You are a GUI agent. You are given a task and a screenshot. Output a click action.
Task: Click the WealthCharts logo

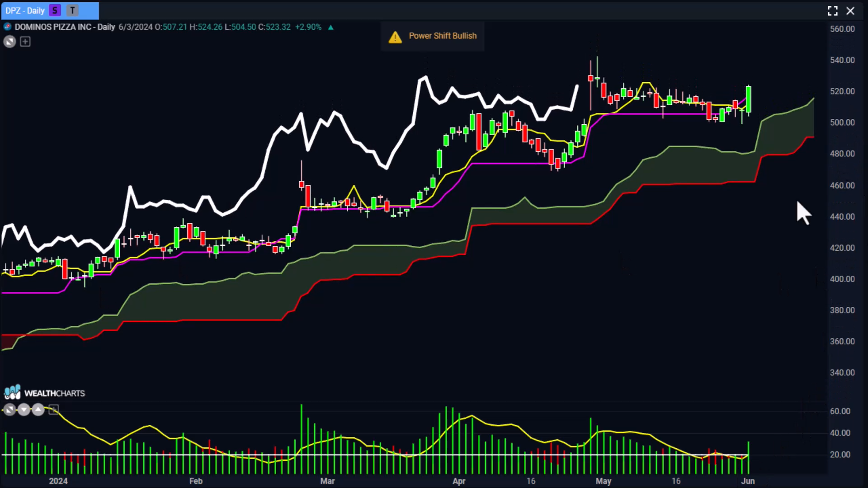44,393
